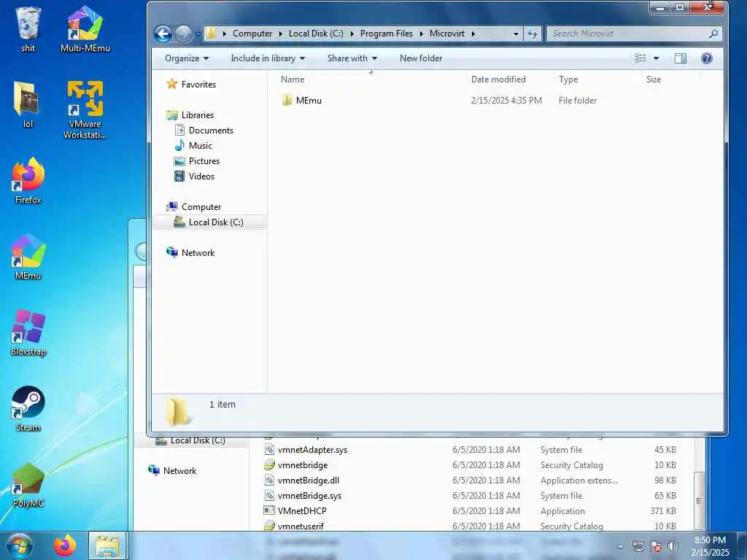This screenshot has height=560, width=747.
Task: Create a New folder from the toolbar
Action: point(421,58)
